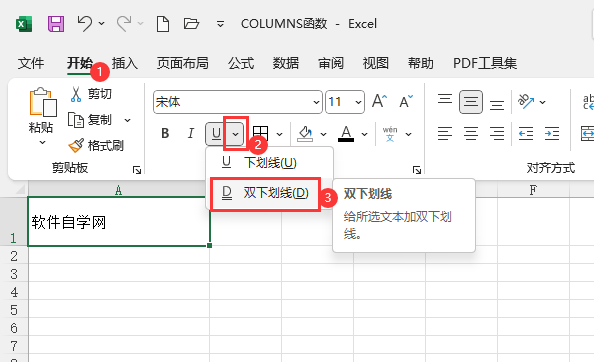Image resolution: width=594 pixels, height=362 pixels.
Task: Click the 剪切 scissors button
Action: pos(91,94)
